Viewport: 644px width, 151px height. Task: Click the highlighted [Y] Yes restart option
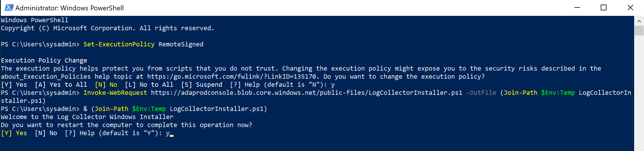14,133
